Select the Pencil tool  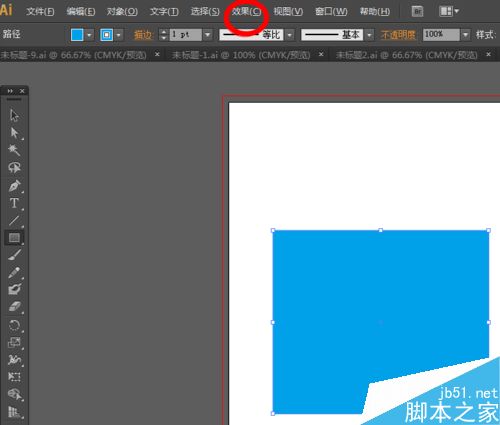click(x=14, y=272)
